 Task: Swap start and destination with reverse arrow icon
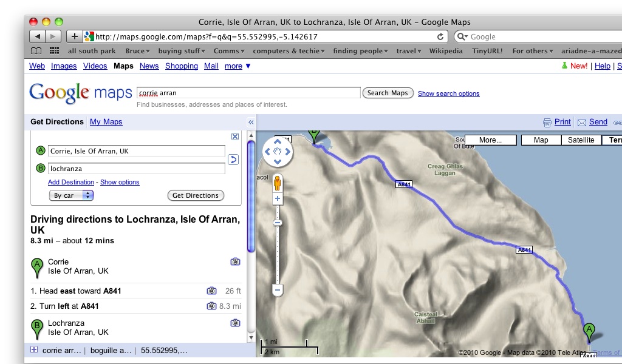233,160
